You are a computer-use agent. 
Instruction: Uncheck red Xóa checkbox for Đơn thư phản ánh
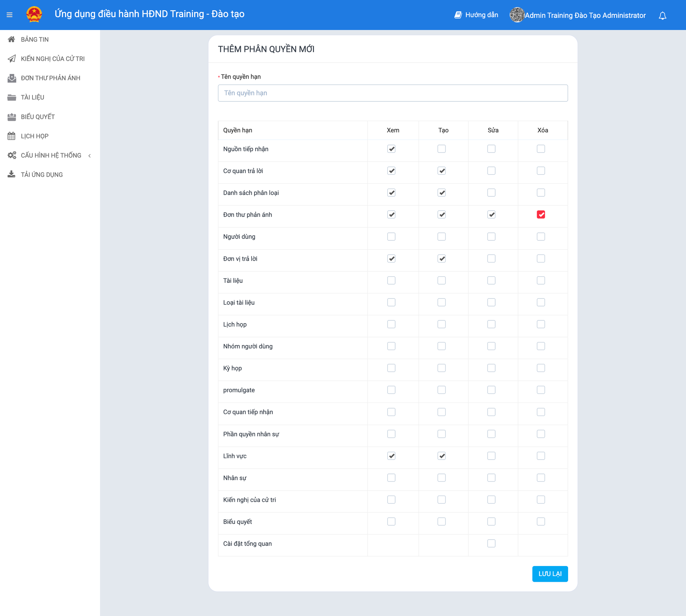point(541,215)
